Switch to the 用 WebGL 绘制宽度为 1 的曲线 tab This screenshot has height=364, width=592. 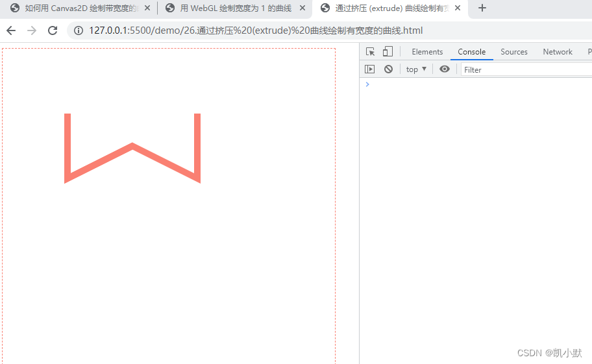[x=235, y=8]
